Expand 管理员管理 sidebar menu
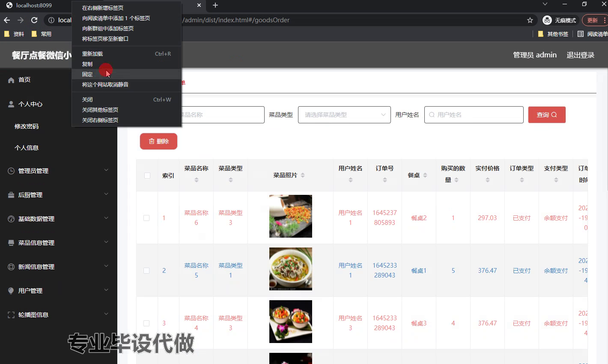Screen dimensions: 608x364 tap(59, 171)
